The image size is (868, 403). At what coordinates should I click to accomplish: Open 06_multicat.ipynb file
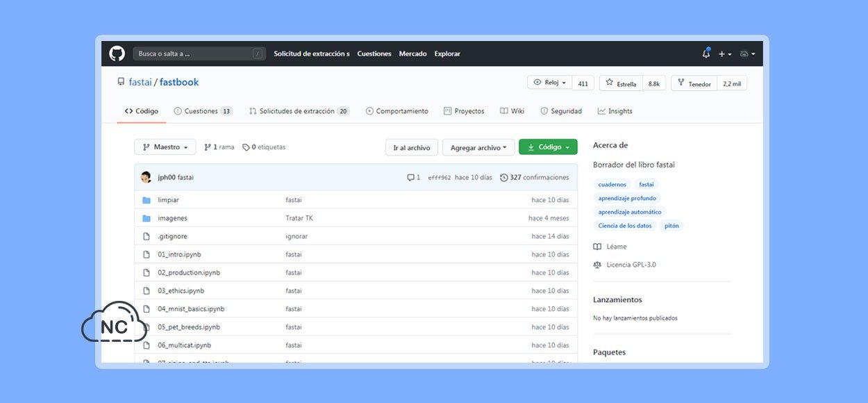(x=184, y=345)
